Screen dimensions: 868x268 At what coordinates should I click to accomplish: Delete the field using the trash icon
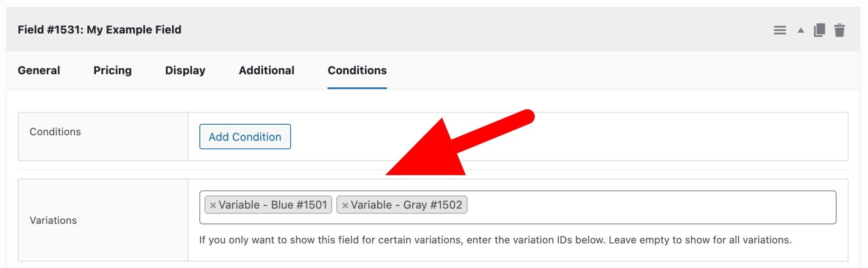coord(840,30)
